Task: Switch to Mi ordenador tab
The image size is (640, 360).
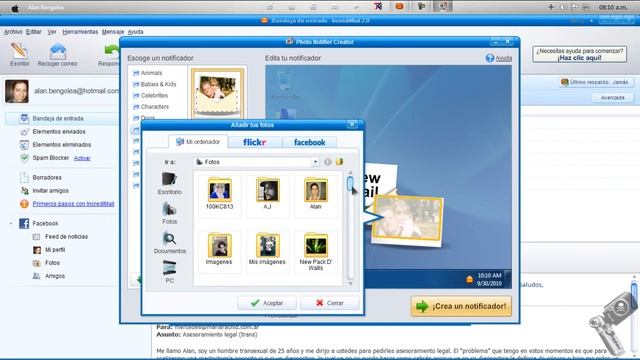Action: click(198, 142)
